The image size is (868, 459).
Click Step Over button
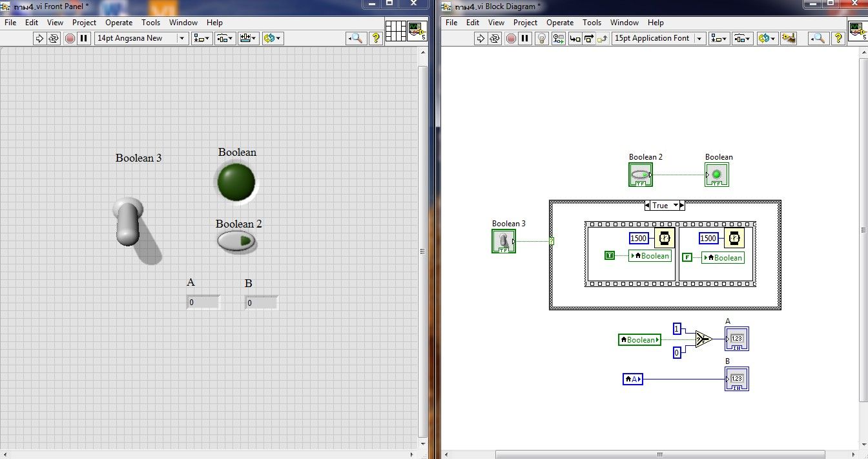588,38
